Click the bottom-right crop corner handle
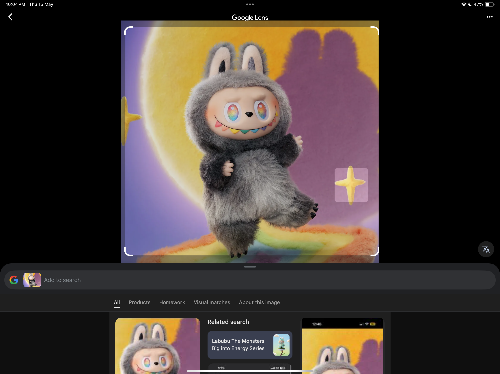The height and width of the screenshot is (374, 500). pyautogui.click(x=374, y=251)
